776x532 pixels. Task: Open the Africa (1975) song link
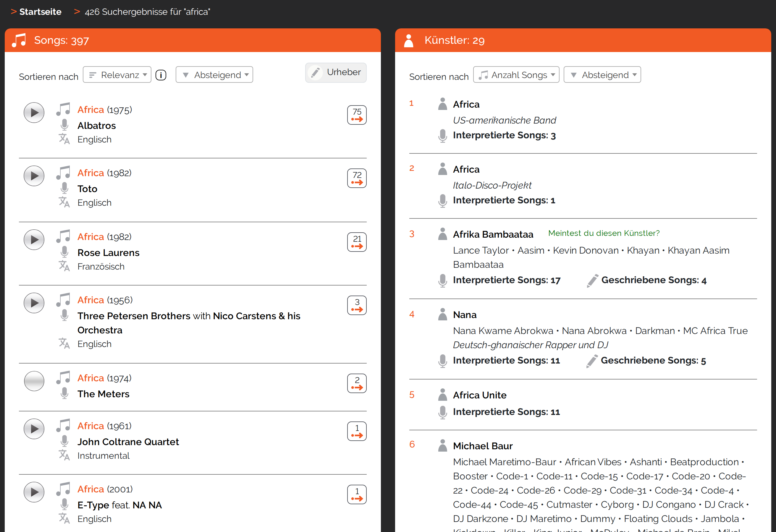pyautogui.click(x=91, y=109)
